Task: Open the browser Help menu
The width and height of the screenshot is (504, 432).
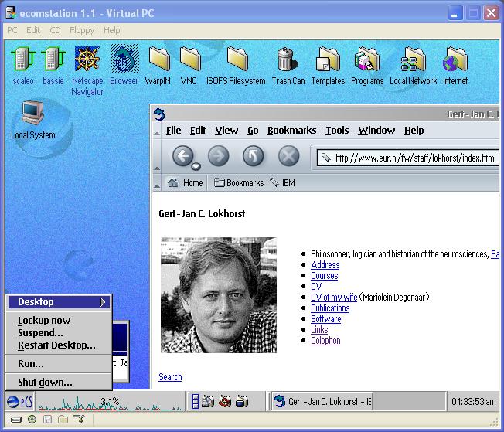Action: tap(414, 130)
